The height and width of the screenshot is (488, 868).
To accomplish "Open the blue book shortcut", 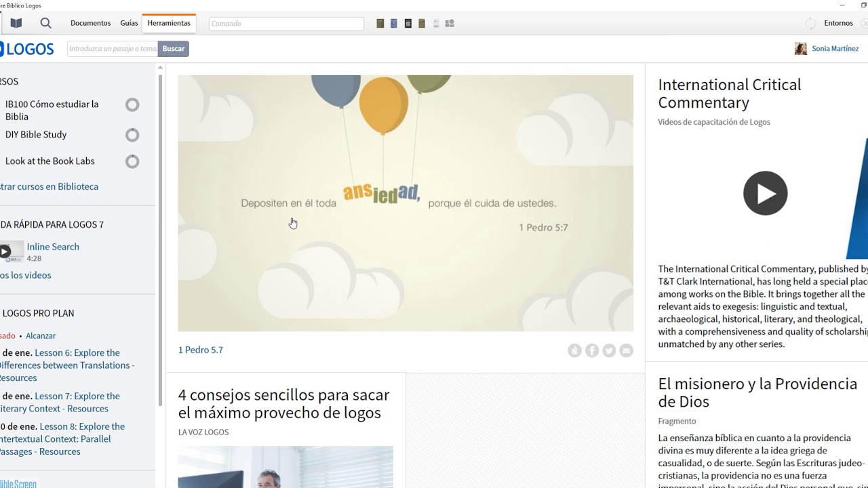I will tap(394, 23).
